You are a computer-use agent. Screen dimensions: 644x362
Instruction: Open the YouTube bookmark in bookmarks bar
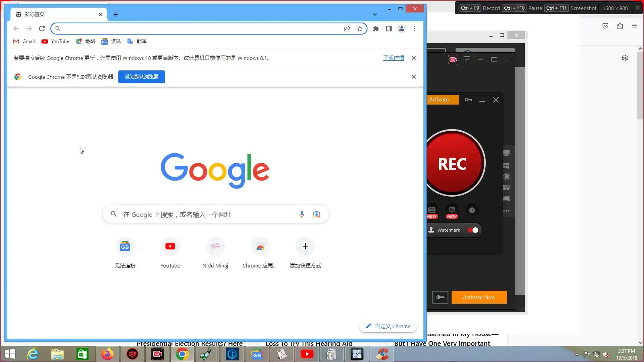click(56, 41)
